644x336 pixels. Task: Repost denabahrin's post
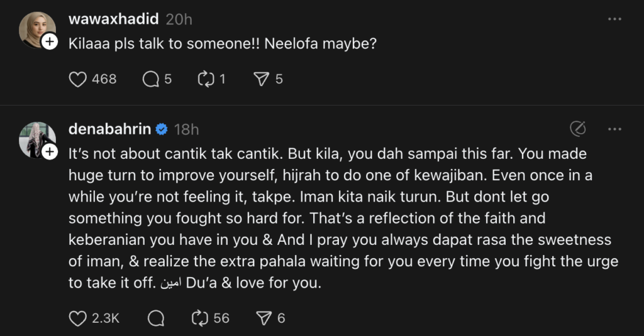click(200, 318)
